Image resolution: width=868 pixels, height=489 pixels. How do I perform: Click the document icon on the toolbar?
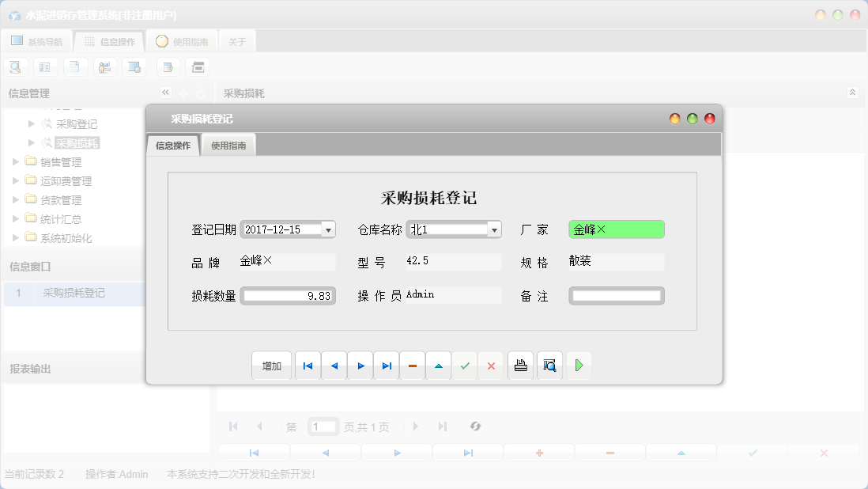coord(75,66)
